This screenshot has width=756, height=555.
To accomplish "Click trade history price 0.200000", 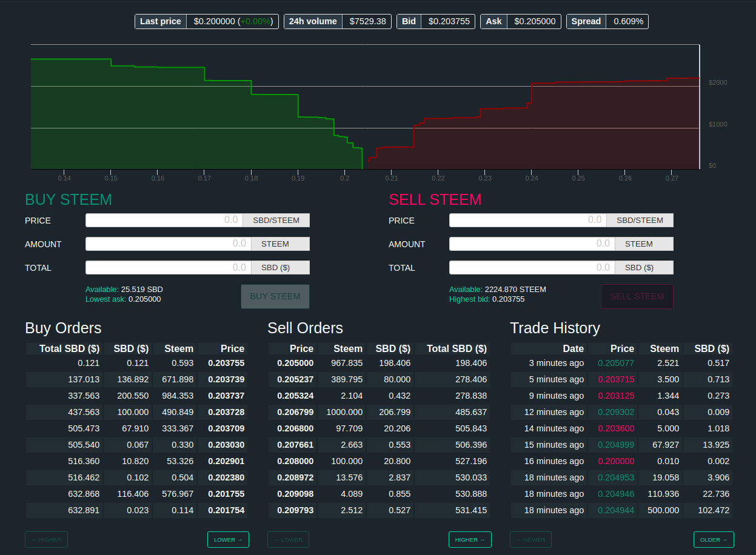I will point(616,461).
